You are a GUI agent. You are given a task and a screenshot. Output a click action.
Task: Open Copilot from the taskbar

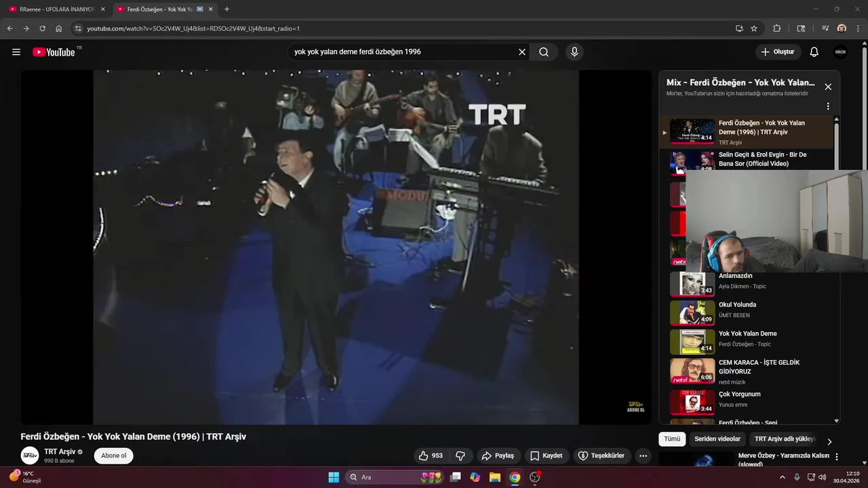coord(475,477)
